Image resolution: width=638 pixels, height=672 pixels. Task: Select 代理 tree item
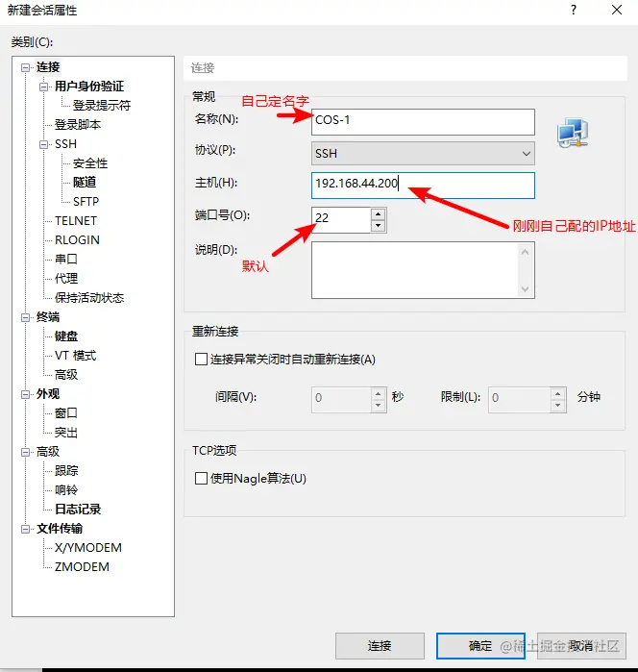(x=66, y=279)
